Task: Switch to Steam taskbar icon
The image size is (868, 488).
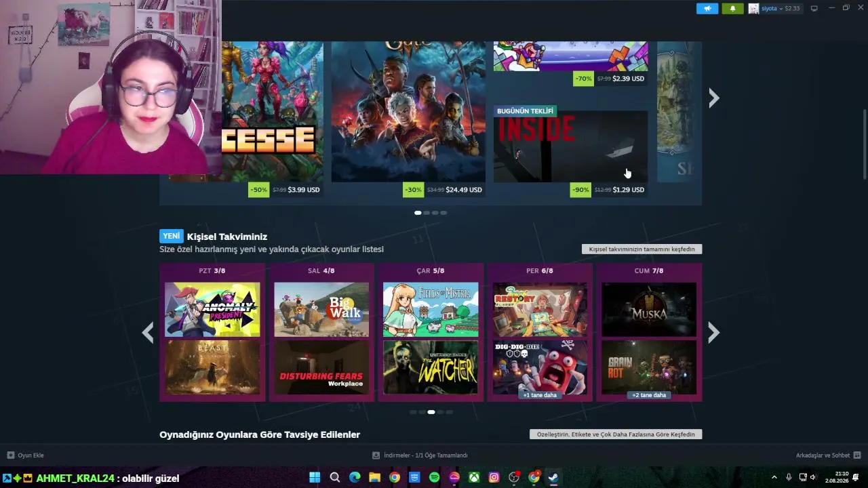Action: pos(554,477)
